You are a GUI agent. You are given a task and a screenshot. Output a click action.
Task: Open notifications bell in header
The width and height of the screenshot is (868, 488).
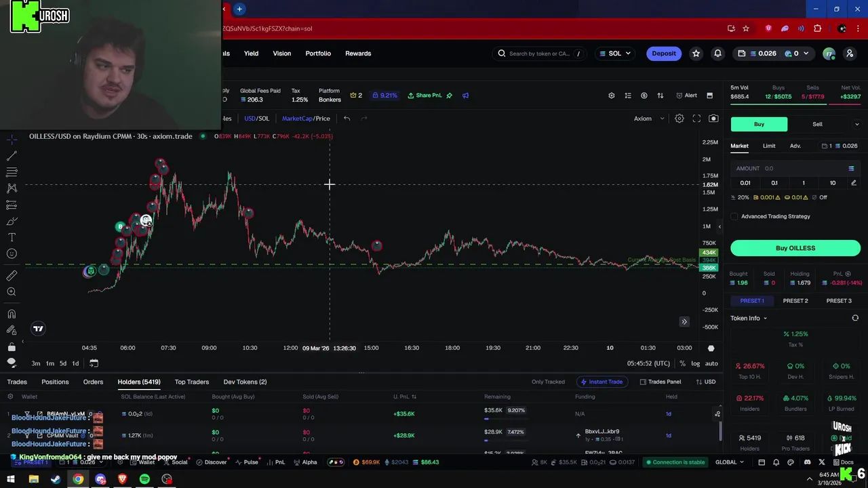(x=717, y=54)
